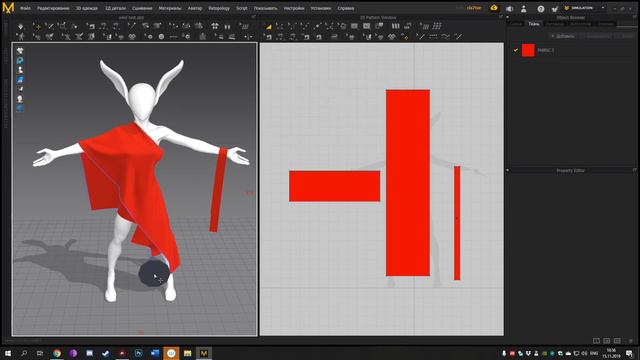The height and width of the screenshot is (360, 640).
Task: Select the horizontal red pattern piece in 2D window
Action: tap(335, 186)
